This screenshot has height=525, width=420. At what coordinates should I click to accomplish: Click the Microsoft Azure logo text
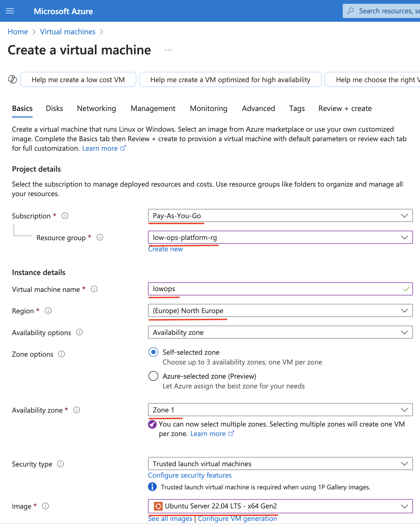63,11
